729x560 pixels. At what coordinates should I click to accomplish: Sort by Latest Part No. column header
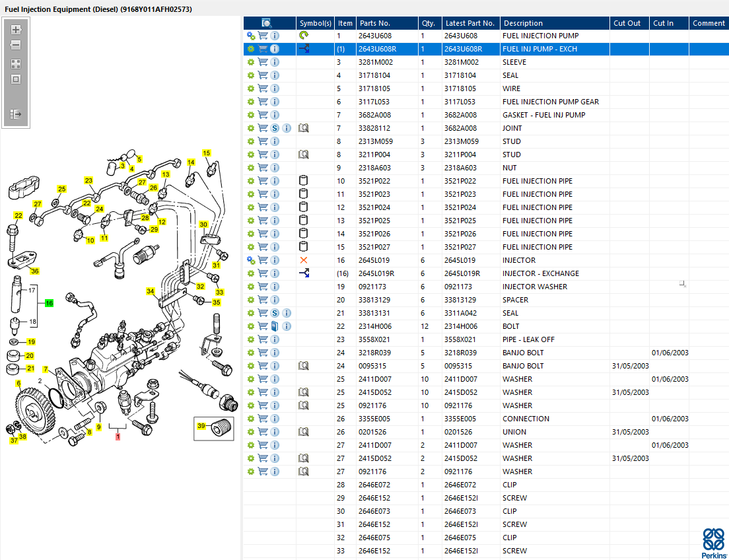pyautogui.click(x=471, y=23)
